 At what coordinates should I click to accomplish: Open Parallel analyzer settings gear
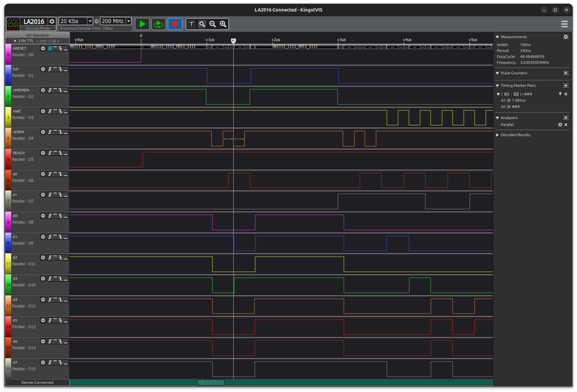560,125
